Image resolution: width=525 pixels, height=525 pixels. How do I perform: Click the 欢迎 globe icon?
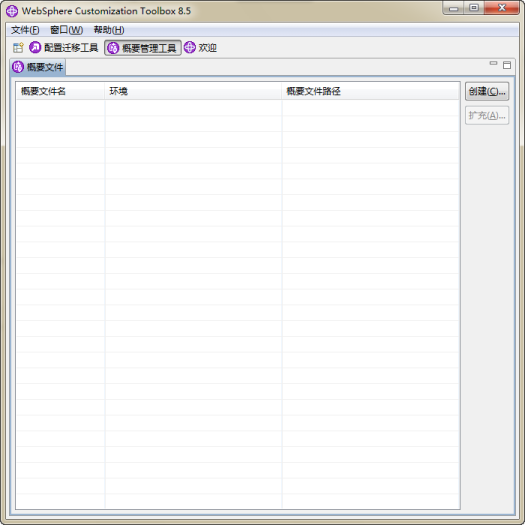[190, 47]
